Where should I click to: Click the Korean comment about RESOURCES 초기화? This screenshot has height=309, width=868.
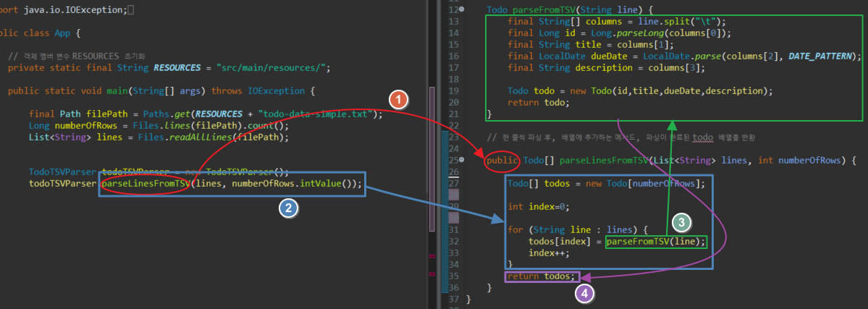77,56
